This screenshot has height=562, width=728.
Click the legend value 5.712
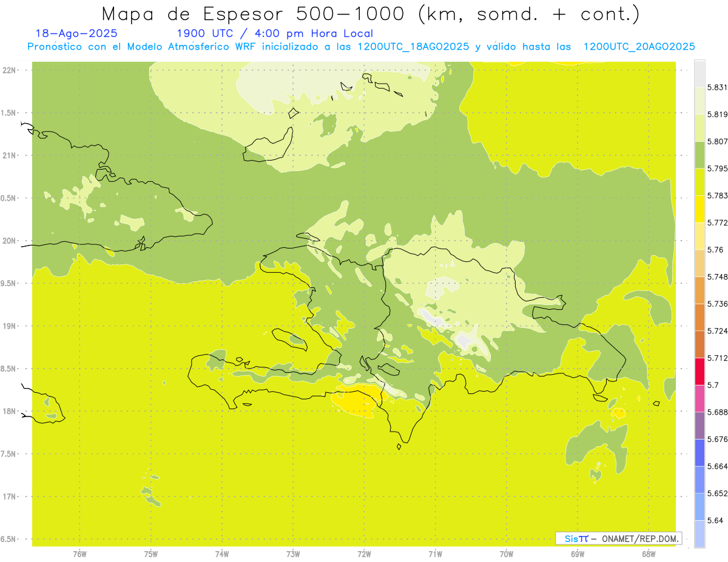tap(717, 358)
